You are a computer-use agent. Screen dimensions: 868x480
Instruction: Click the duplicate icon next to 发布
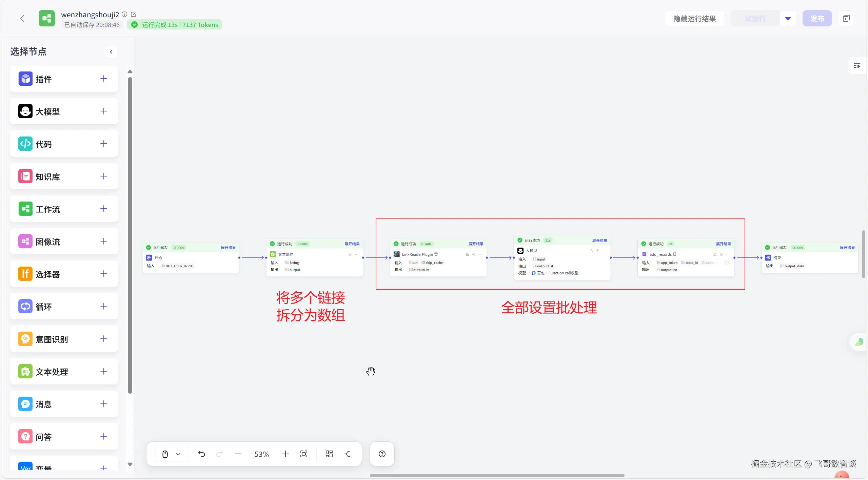[846, 18]
